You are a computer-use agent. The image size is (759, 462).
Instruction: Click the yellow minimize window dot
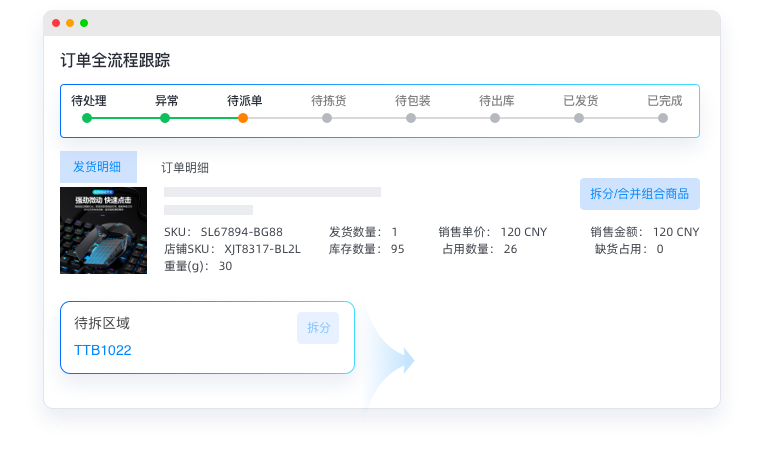pyautogui.click(x=70, y=23)
